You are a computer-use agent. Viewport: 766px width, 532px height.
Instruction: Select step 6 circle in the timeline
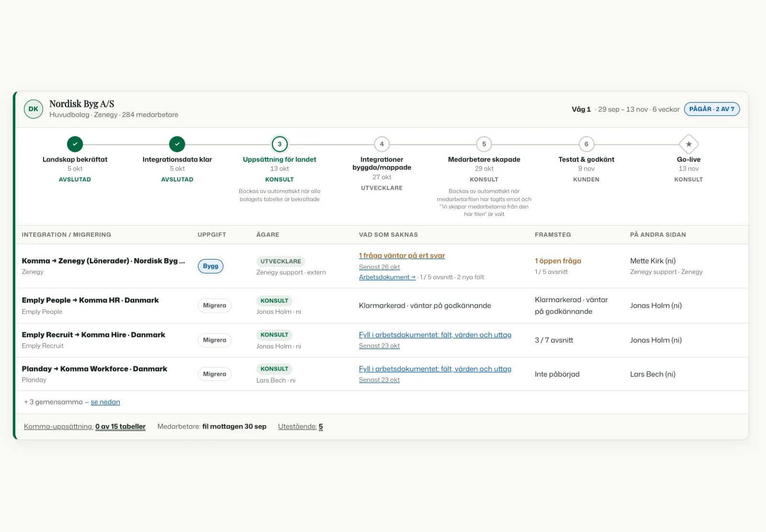pyautogui.click(x=586, y=144)
